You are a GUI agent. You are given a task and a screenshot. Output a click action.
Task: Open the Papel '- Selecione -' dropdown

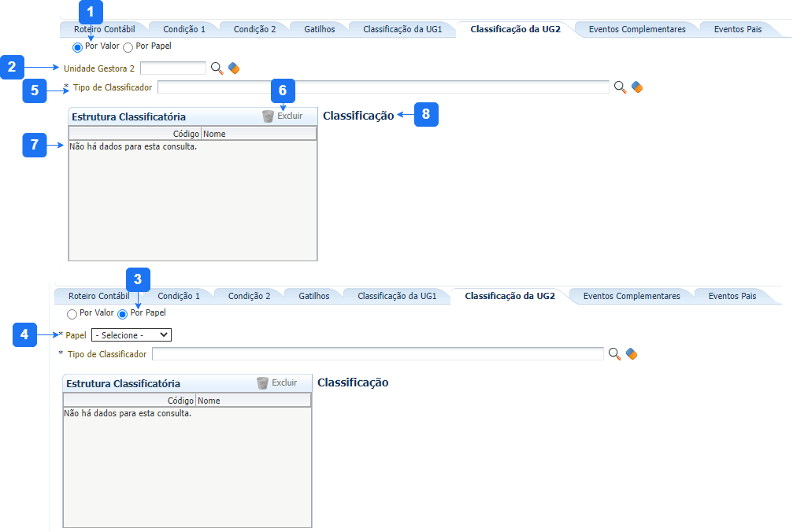132,335
